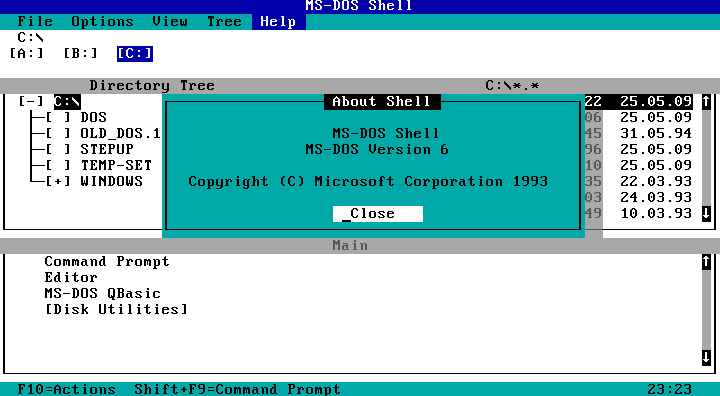The width and height of the screenshot is (720, 396).
Task: Select drive A:
Action: pos(26,53)
